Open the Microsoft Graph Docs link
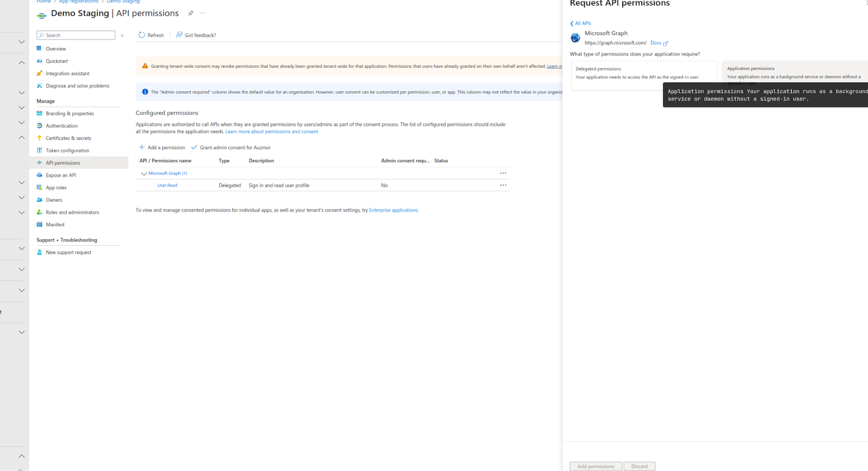This screenshot has width=868, height=471. coord(659,43)
